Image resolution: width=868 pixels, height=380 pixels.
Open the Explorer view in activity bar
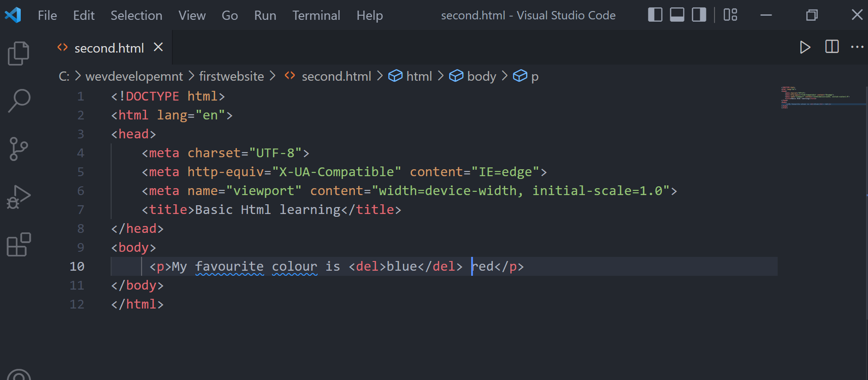(18, 53)
